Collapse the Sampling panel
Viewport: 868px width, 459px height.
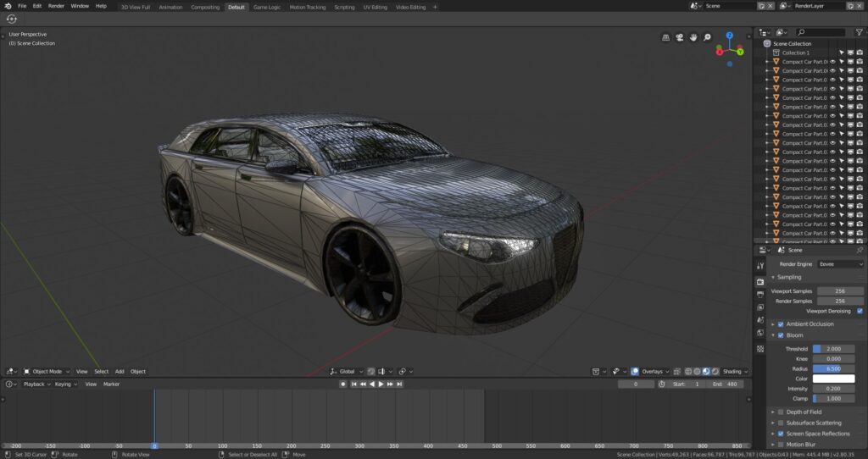773,277
